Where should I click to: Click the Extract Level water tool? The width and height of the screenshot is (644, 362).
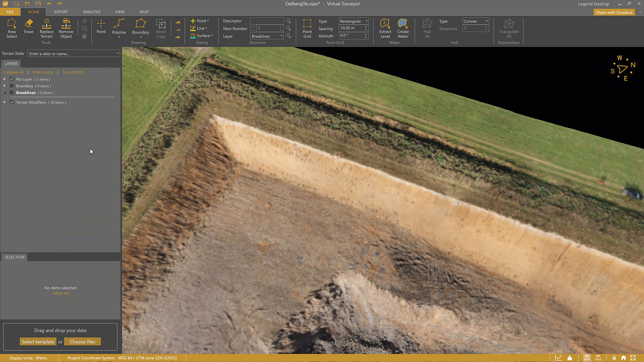pyautogui.click(x=385, y=28)
